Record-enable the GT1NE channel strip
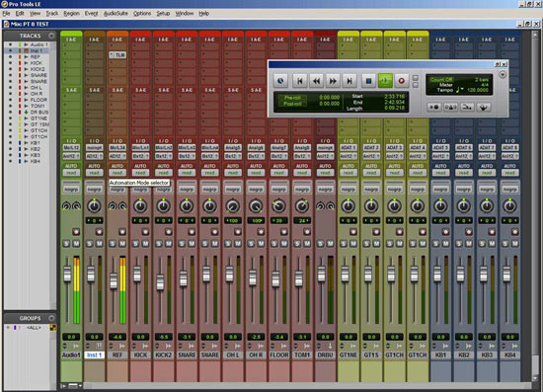Screen dimensions: 543x392 (353, 232)
